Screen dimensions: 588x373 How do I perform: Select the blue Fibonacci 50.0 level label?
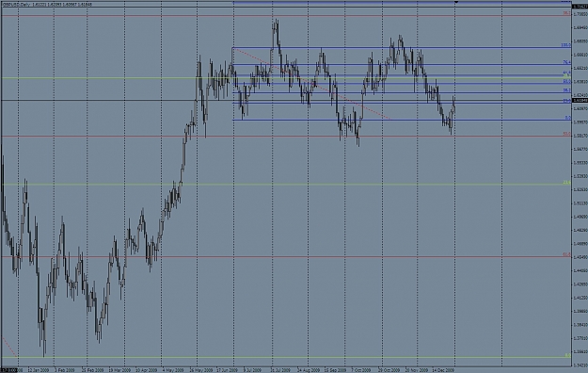tap(566, 81)
